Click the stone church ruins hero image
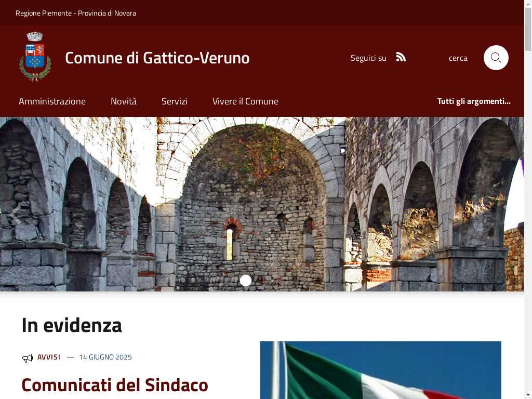The height and width of the screenshot is (399, 532). click(x=262, y=204)
